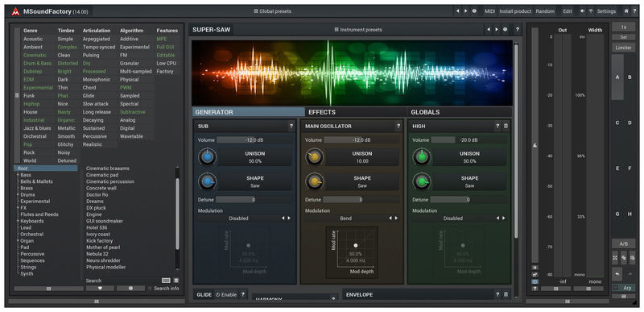Image resolution: width=644 pixels, height=312 pixels.
Task: Switch to the GLOBALS tab
Action: click(x=459, y=112)
